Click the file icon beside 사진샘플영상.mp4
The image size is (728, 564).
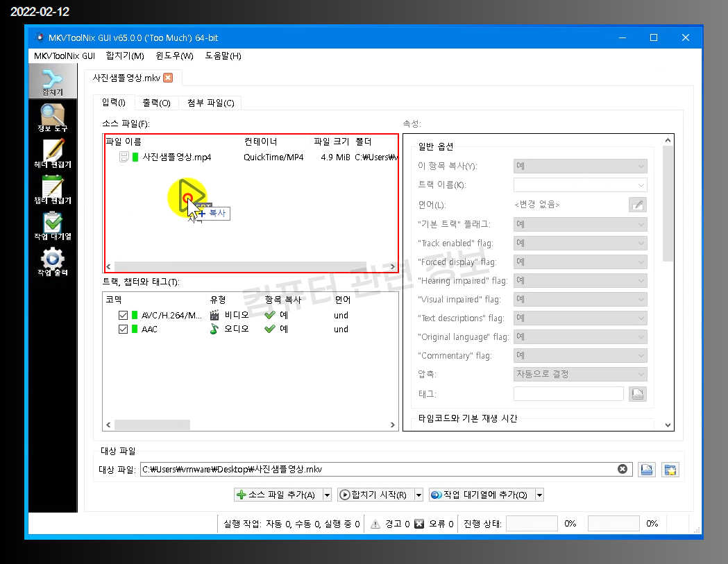(x=124, y=157)
